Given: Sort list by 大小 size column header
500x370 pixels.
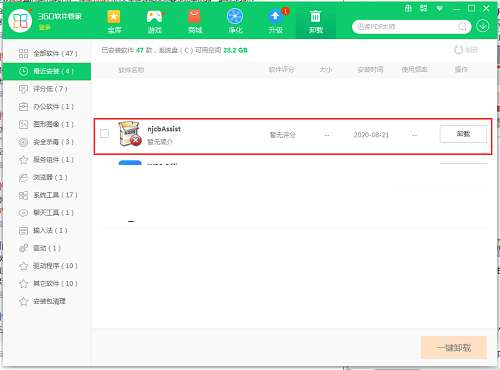Looking at the screenshot, I should tap(326, 70).
